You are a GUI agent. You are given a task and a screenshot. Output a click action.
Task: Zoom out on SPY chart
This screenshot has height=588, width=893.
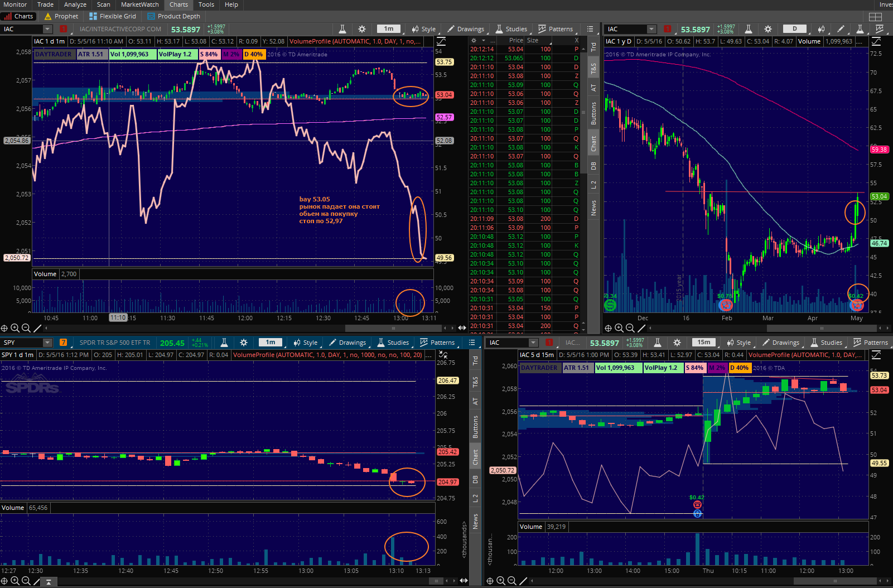coord(26,581)
